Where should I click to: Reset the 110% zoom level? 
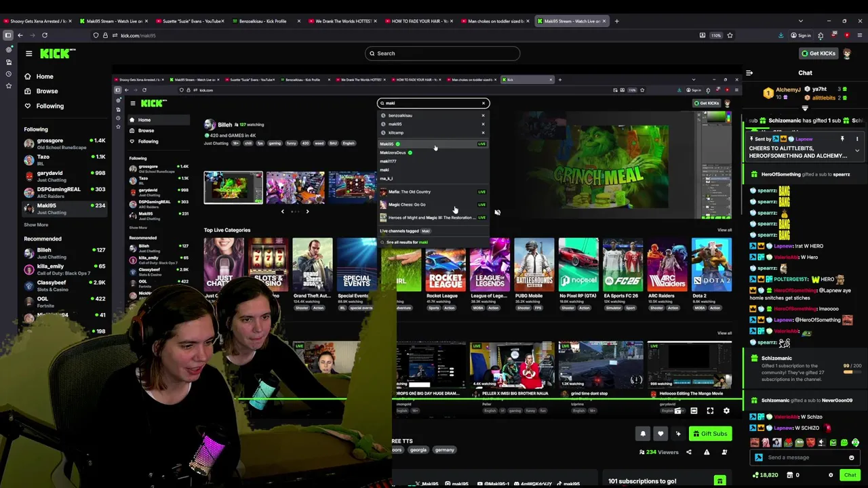[x=716, y=35]
